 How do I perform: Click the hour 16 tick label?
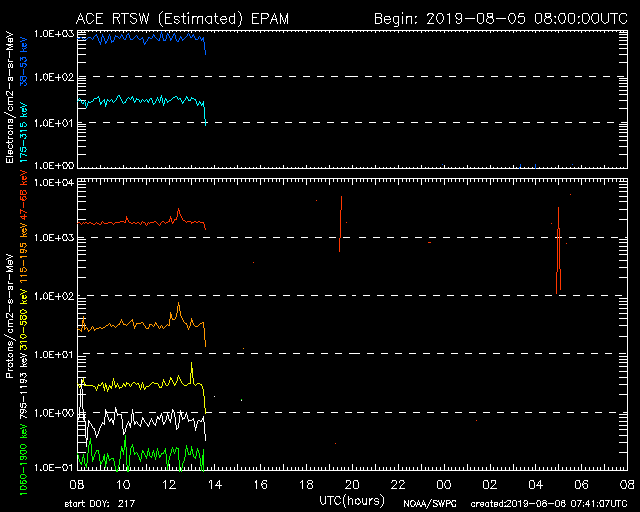(260, 484)
